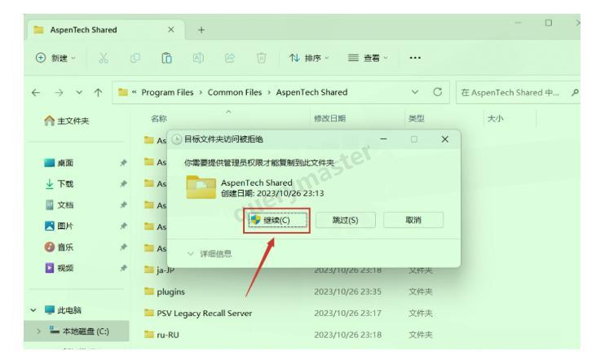
Task: Click Common Files in address path
Action: tap(235, 93)
